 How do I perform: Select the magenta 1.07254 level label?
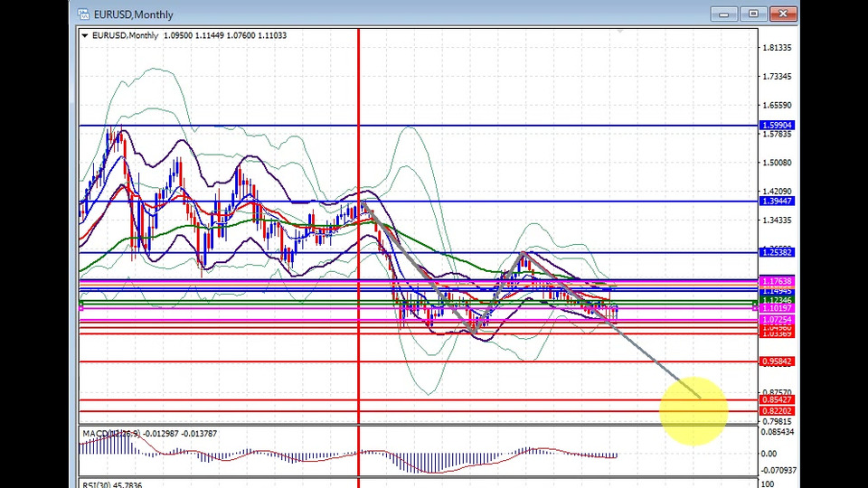tap(777, 320)
